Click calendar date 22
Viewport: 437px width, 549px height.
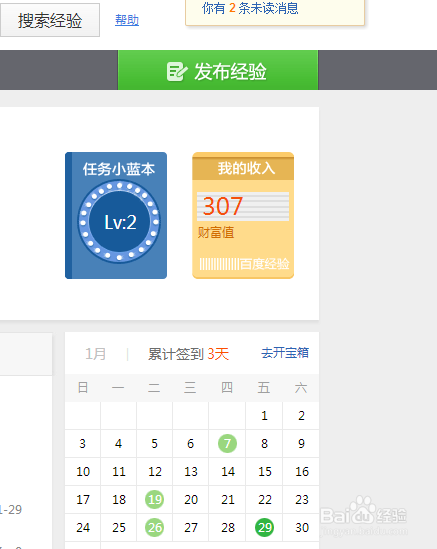(x=265, y=500)
